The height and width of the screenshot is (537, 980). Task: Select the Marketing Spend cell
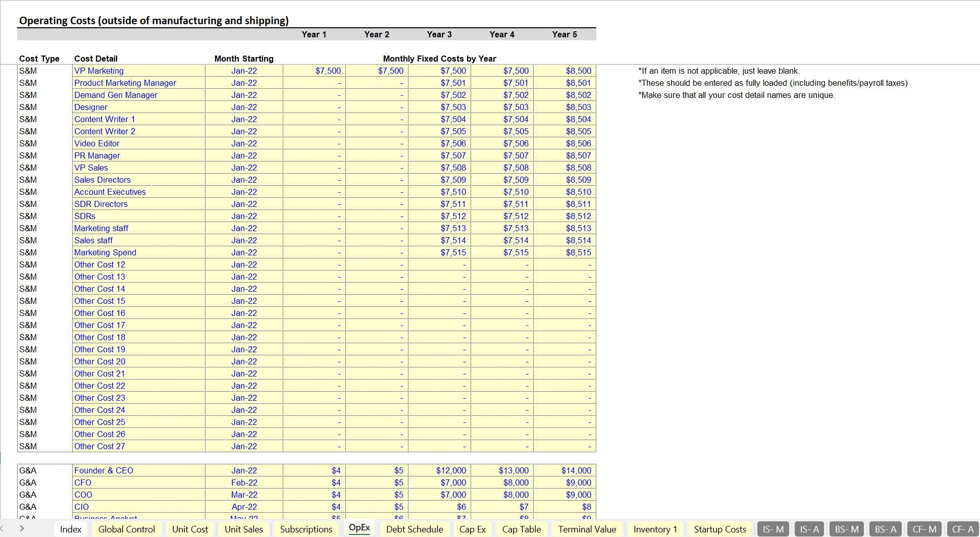(138, 252)
